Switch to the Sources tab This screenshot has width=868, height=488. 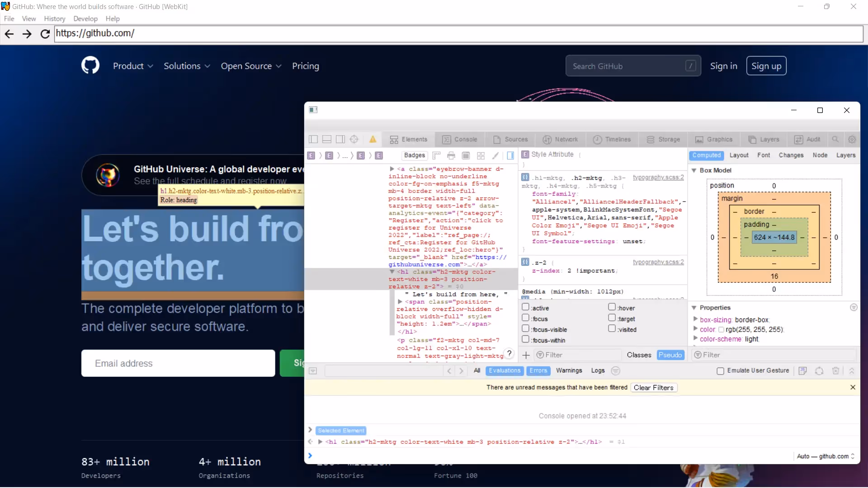point(510,140)
